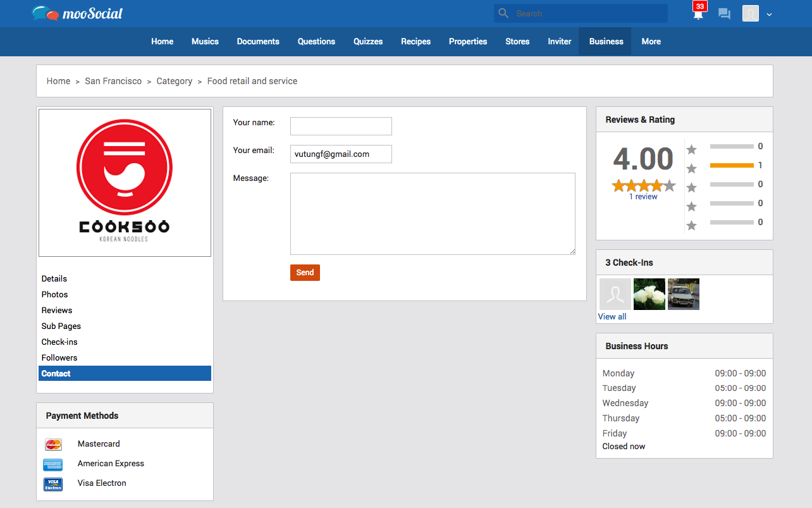This screenshot has width=812, height=508.
Task: Open the Documents menu
Action: (x=258, y=41)
